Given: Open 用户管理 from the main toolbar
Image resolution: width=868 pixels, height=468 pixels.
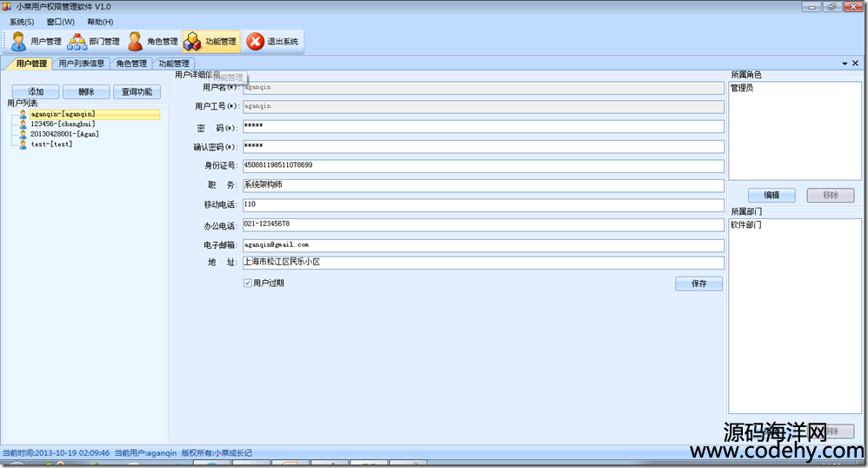Looking at the screenshot, I should (37, 41).
